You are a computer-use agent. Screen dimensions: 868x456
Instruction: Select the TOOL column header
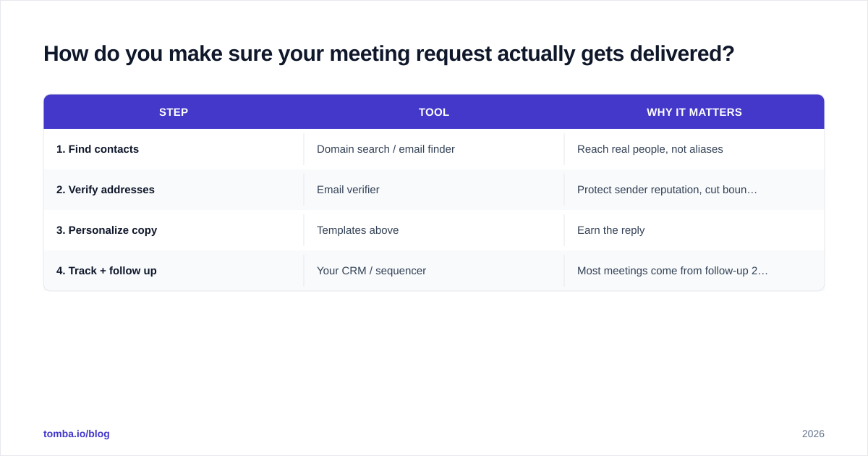click(x=434, y=112)
